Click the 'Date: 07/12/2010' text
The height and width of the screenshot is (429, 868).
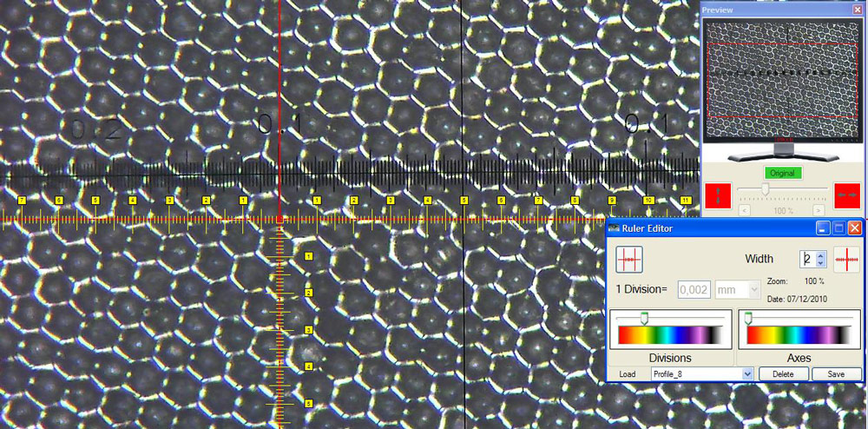tap(795, 300)
